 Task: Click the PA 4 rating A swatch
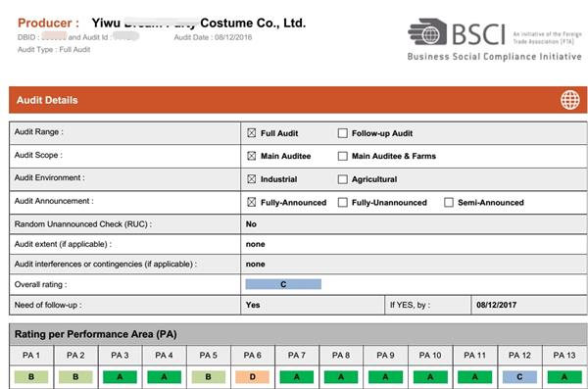pyautogui.click(x=164, y=377)
